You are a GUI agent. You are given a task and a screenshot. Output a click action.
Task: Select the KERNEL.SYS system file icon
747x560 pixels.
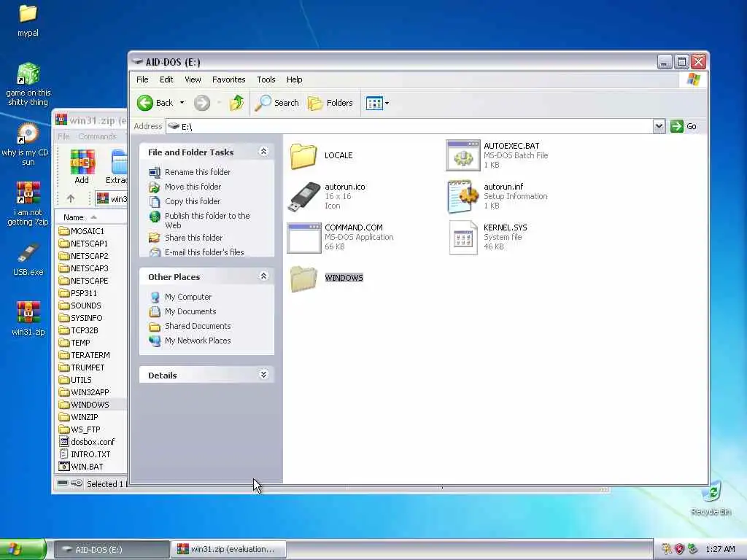pos(463,237)
